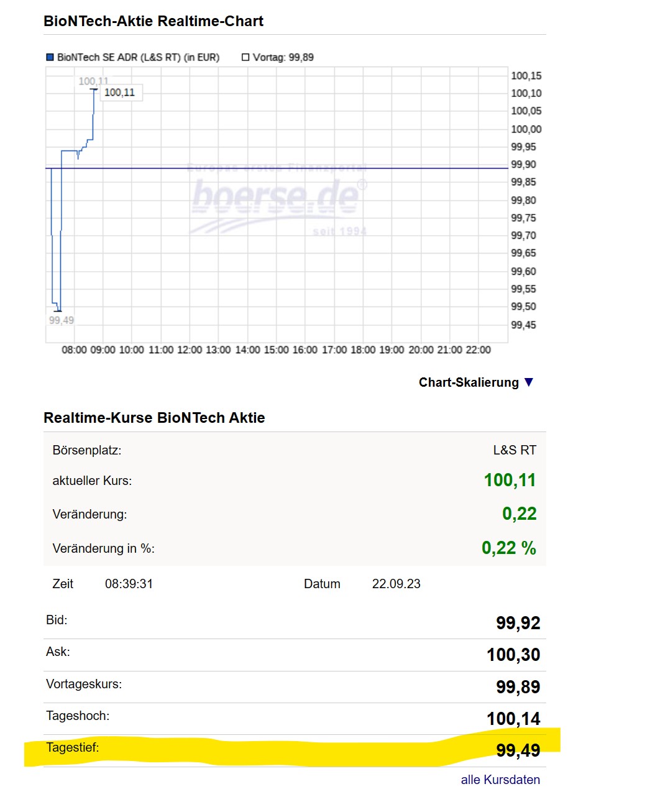
Task: Click the '18:00' time axis label
Action: pos(363,350)
